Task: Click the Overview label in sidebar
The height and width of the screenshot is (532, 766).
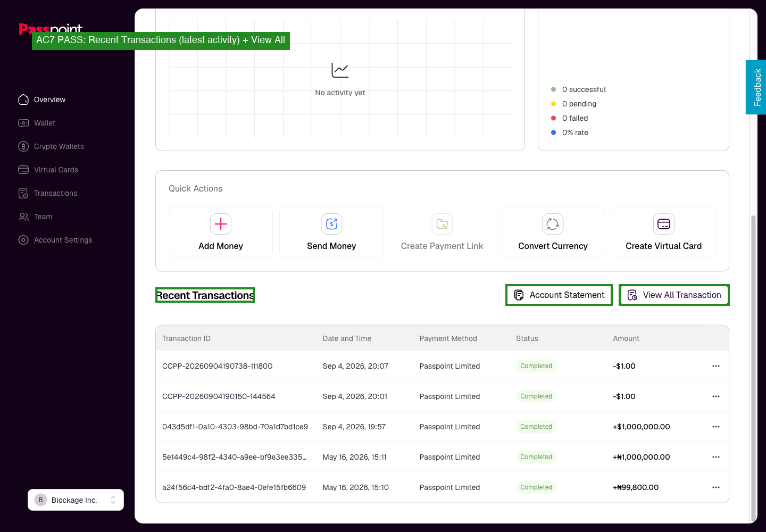Action: pos(50,99)
